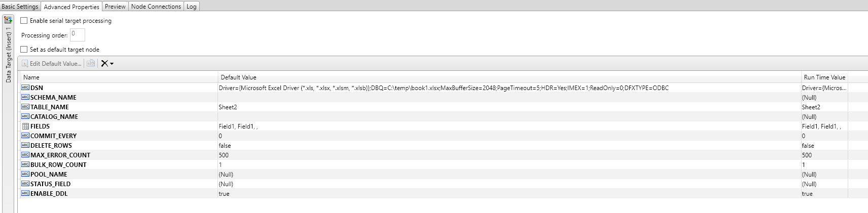The image size is (868, 213).
Task: Click the Default Value column header
Action: coord(238,77)
